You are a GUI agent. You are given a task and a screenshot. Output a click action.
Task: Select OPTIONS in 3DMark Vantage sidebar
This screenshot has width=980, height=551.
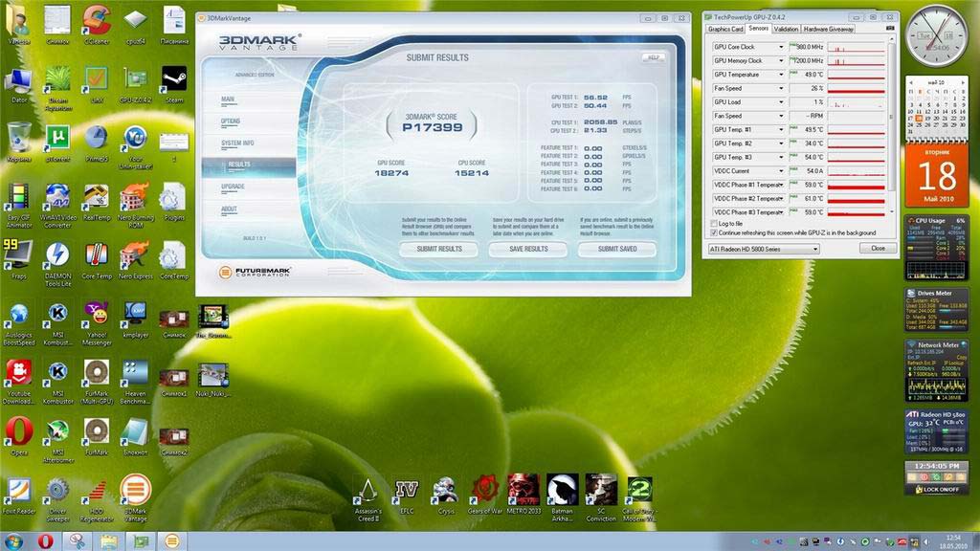tap(231, 121)
